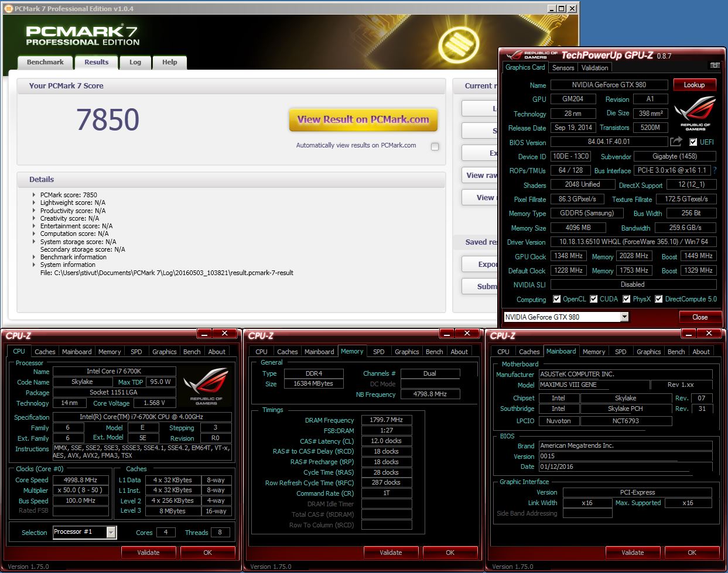Image resolution: width=728 pixels, height=573 pixels.
Task: Open the Help tab in PCMark
Action: click(x=170, y=62)
